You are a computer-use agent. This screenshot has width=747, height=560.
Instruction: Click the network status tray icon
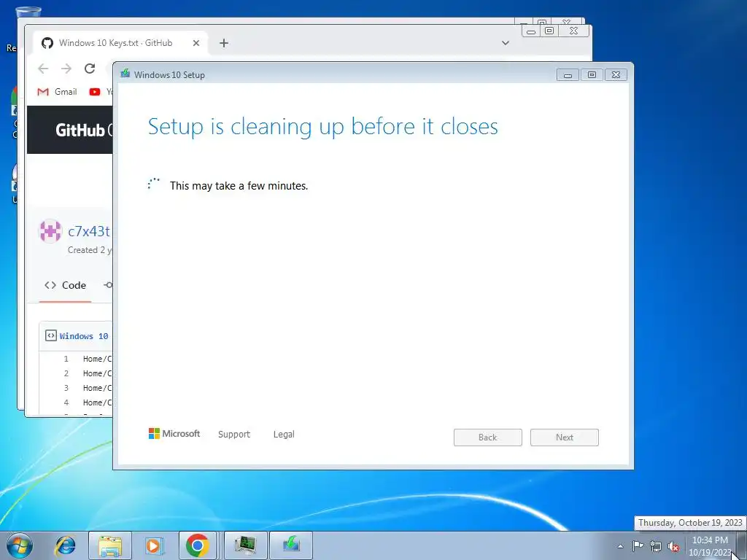tap(656, 546)
